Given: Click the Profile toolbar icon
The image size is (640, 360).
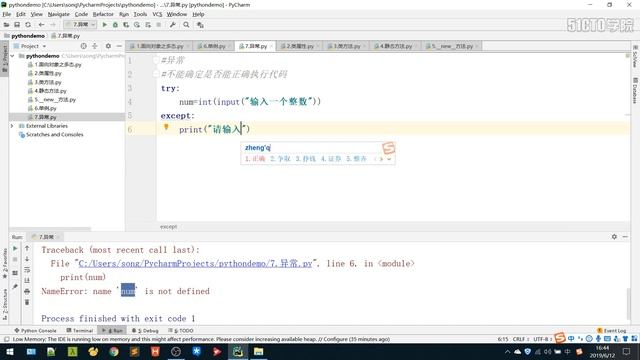Looking at the screenshot, I should (137, 25).
